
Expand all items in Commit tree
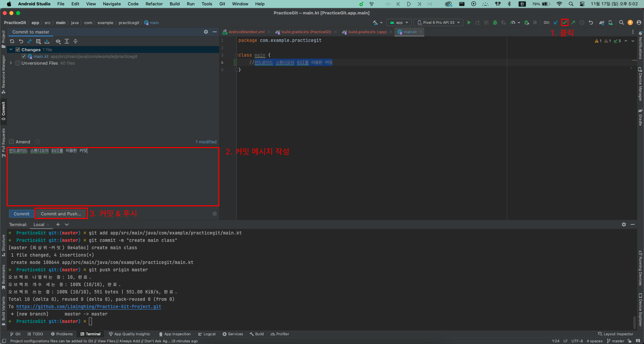pos(67,41)
